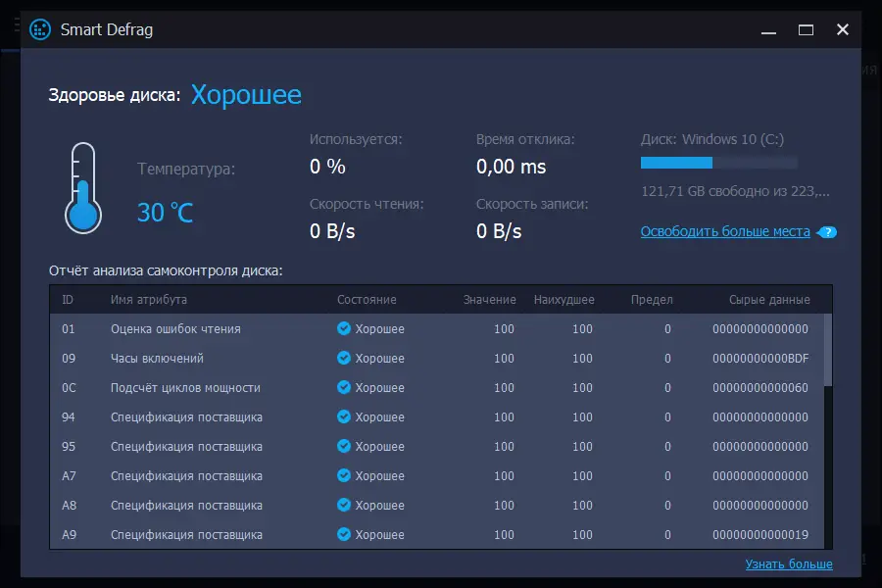Select the "Часы включений" attribute row
The width and height of the screenshot is (882, 588).
pyautogui.click(x=157, y=359)
